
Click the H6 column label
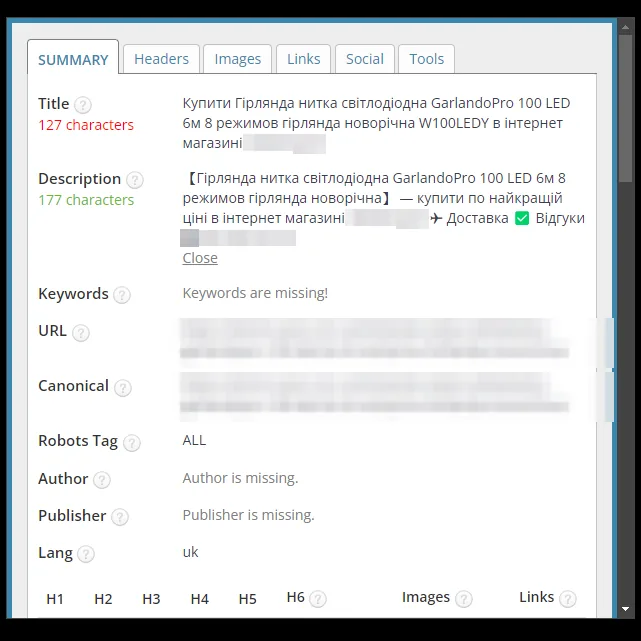coord(296,597)
